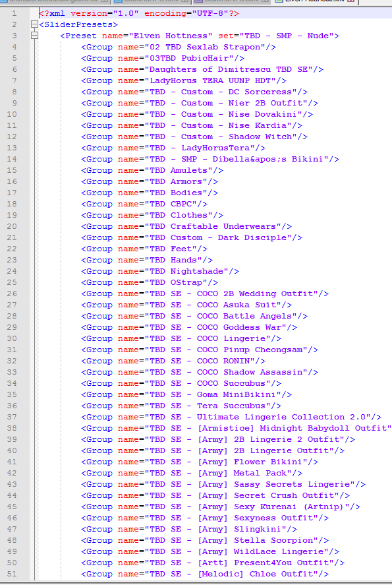The height and width of the screenshot is (585, 392).
Task: Click the "[Army] Slingkini" line
Action: tap(189, 528)
